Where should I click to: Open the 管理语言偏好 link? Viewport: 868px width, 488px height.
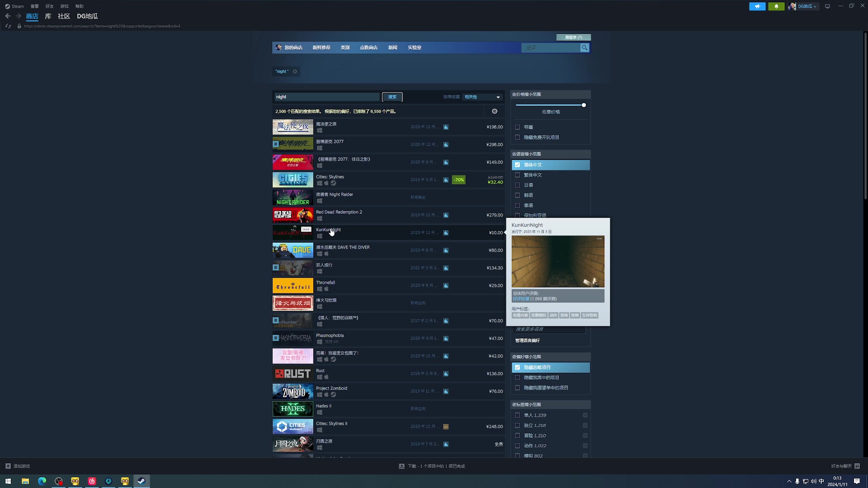click(527, 341)
